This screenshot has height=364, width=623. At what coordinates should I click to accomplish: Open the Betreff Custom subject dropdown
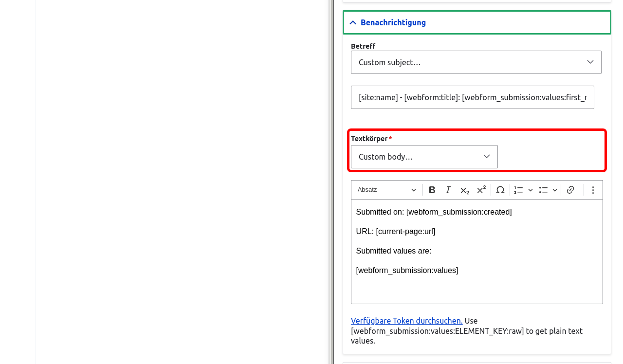[476, 62]
